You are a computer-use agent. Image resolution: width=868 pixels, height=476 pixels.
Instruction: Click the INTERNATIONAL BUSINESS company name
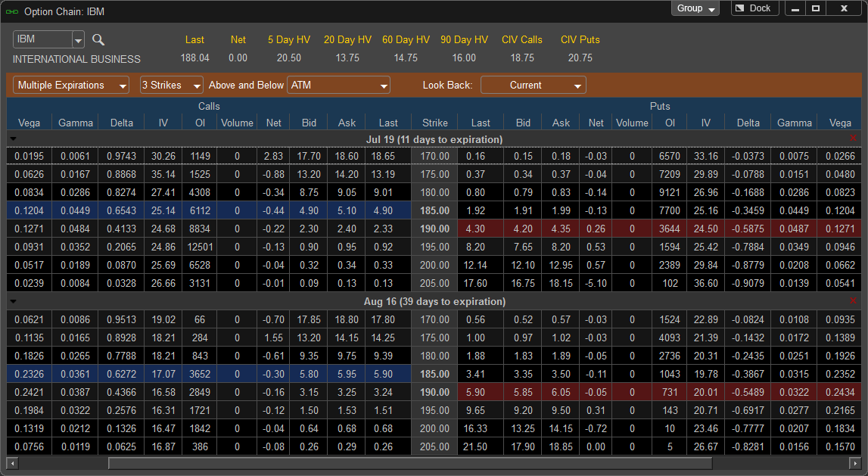[x=76, y=59]
